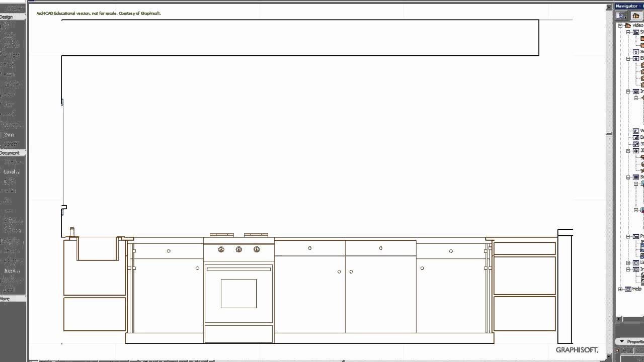Select the Interior Elevation tool
Screen dimensions: 644x362
(x=13, y=270)
